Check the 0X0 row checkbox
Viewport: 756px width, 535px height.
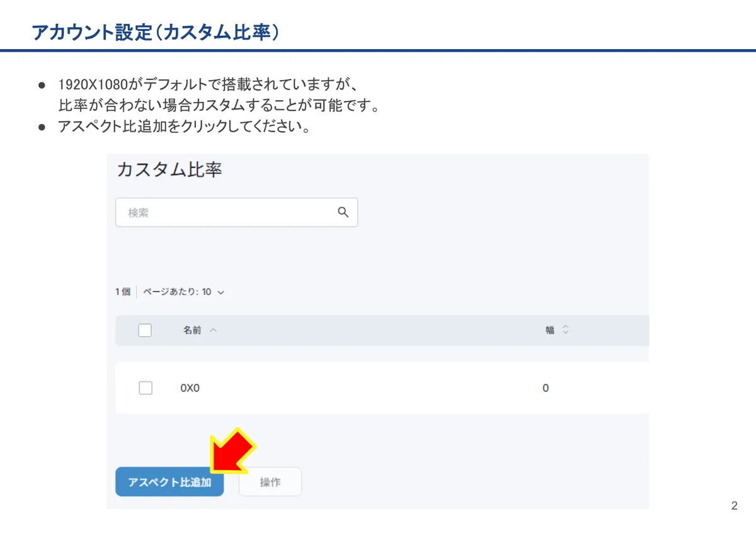pos(146,388)
